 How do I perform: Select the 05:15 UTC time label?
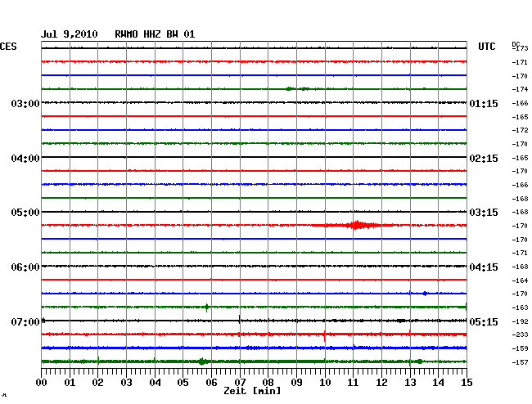tap(484, 321)
